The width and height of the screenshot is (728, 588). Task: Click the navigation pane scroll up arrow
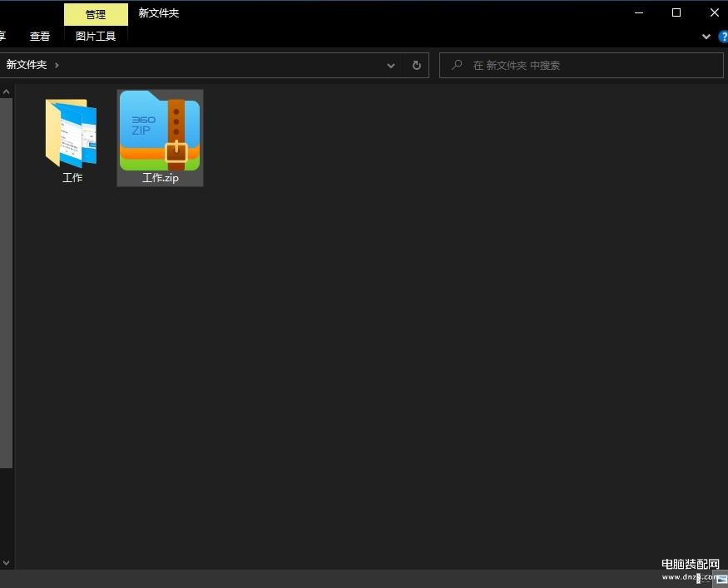7,91
